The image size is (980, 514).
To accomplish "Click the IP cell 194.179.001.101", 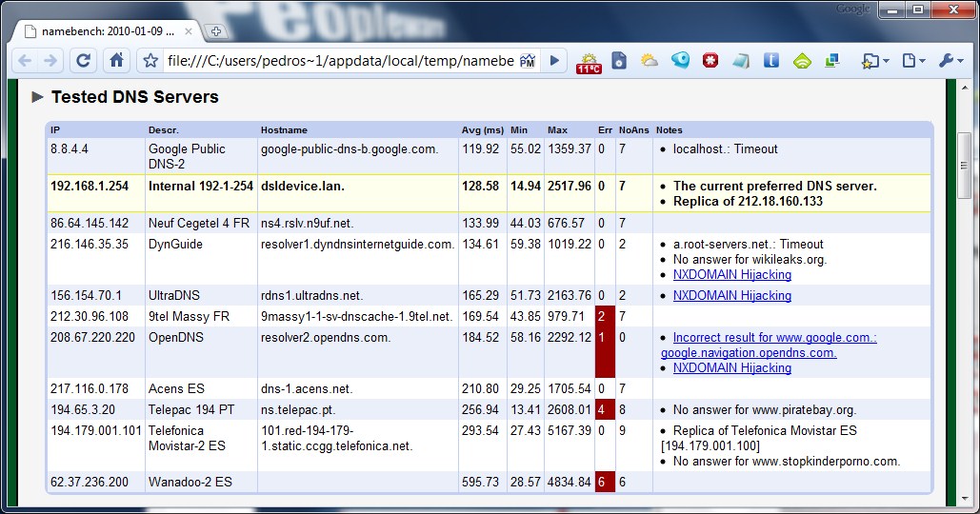I will [96, 431].
